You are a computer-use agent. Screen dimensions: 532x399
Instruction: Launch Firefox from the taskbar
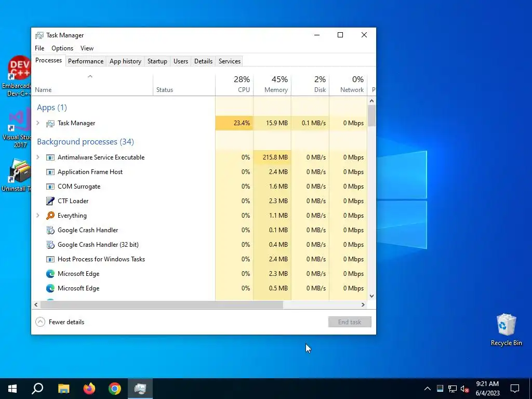(89, 389)
